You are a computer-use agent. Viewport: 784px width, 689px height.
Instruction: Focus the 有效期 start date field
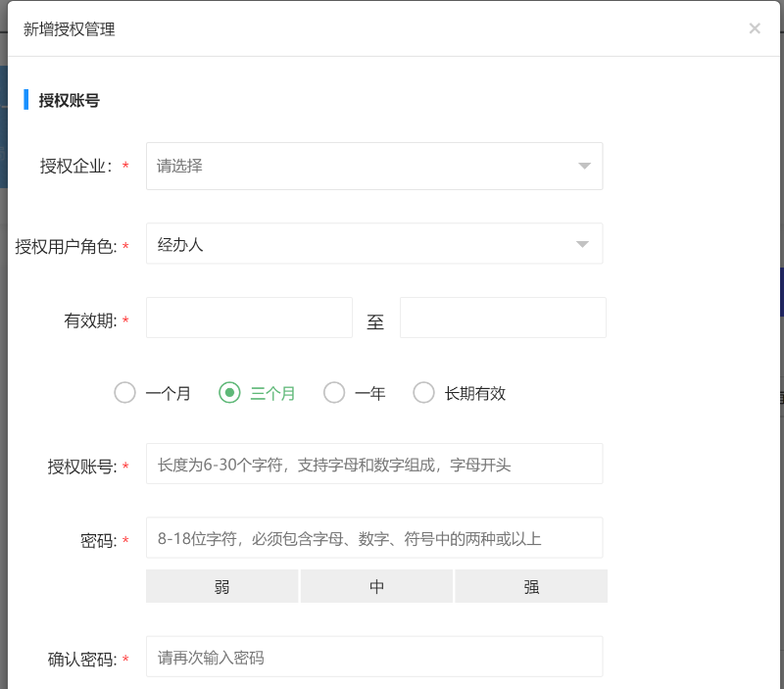(249, 318)
